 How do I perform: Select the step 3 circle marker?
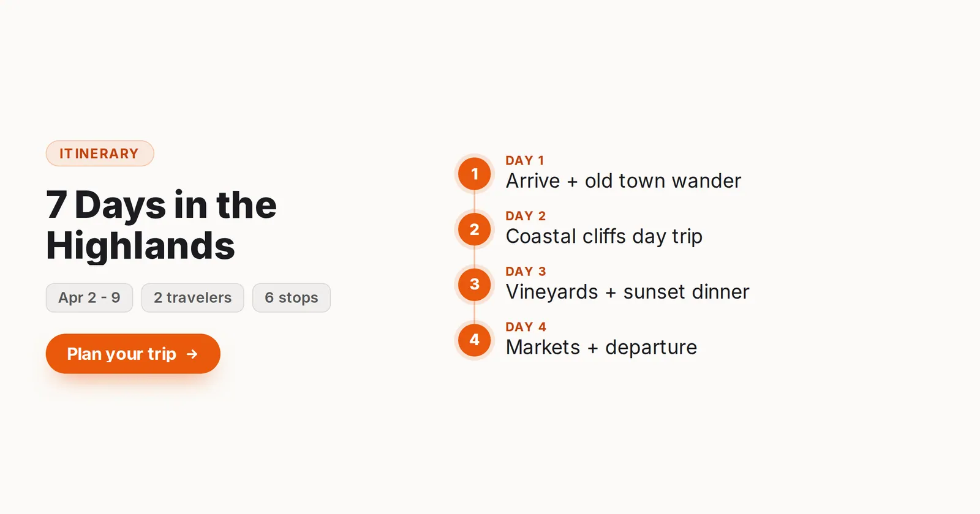click(x=475, y=285)
